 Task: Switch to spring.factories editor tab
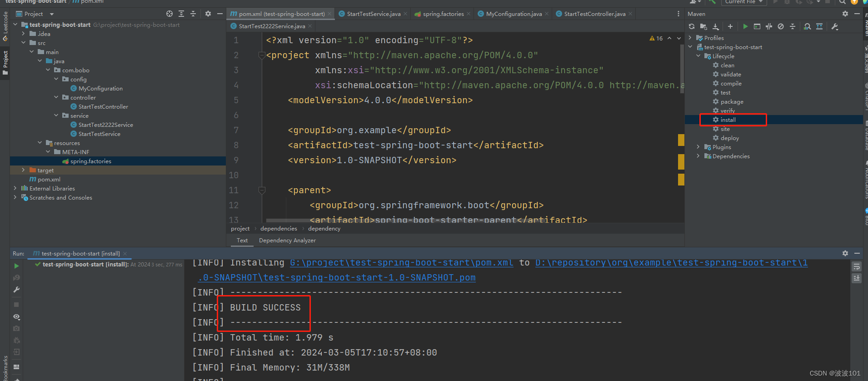[x=444, y=14]
